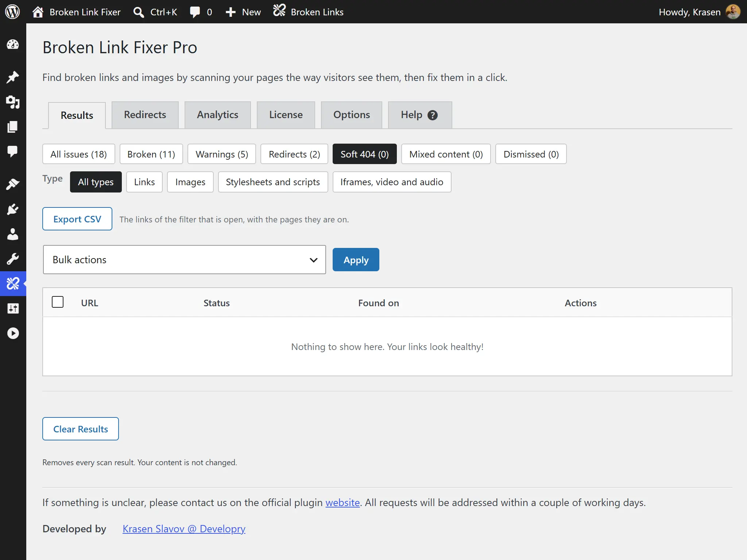This screenshot has width=747, height=560.
Task: Click the Broken Link Fixer site name
Action: (85, 12)
